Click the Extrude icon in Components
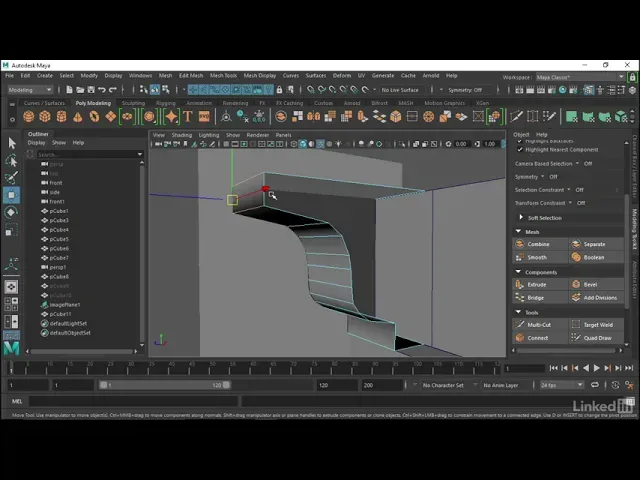The image size is (640, 480). 521,284
